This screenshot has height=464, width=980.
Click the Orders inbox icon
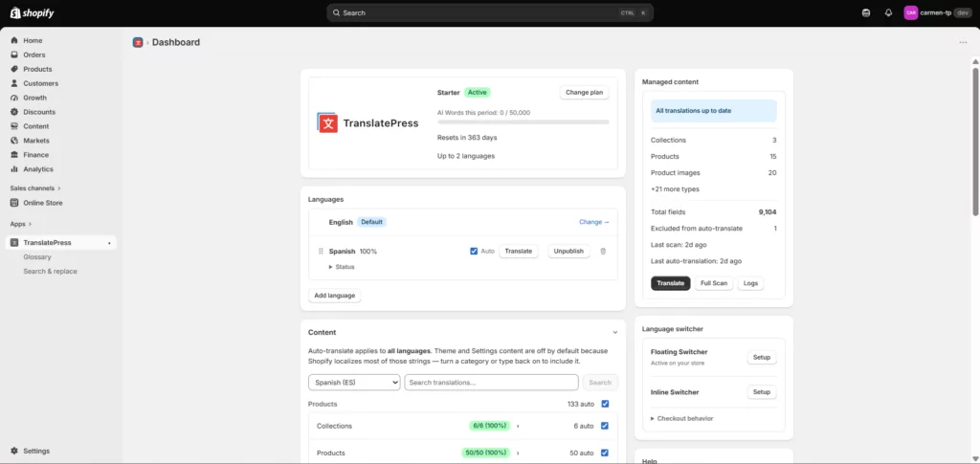pyautogui.click(x=14, y=55)
